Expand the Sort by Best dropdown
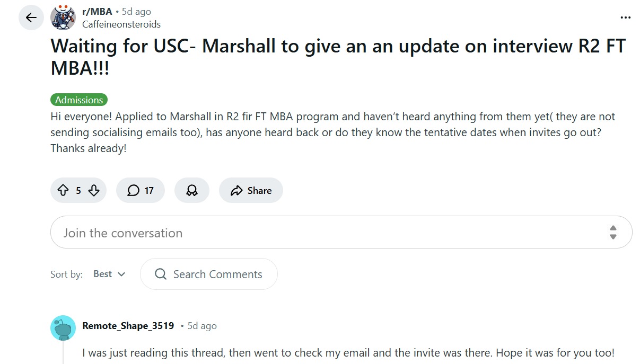The width and height of the screenshot is (640, 364). [109, 274]
